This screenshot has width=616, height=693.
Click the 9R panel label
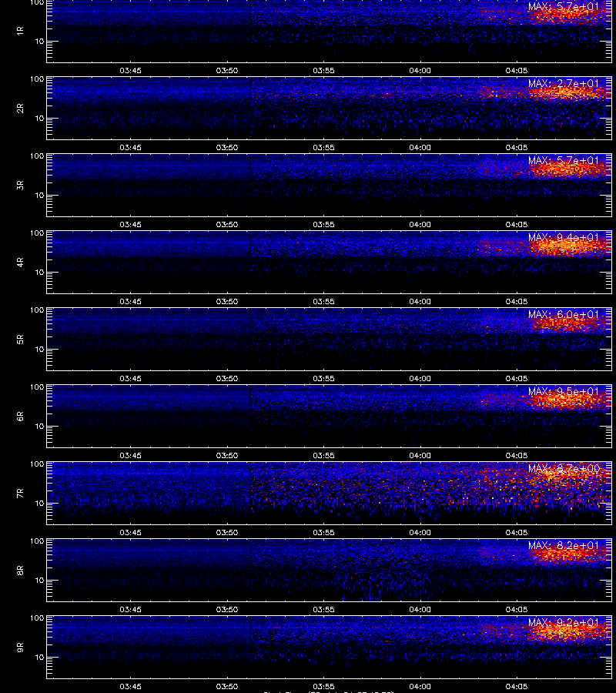pos(20,647)
